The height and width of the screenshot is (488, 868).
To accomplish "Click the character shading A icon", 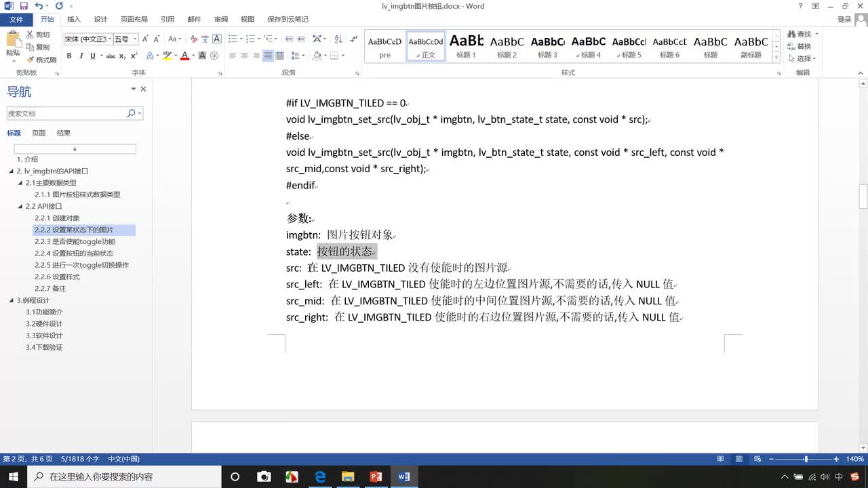I will click(202, 56).
